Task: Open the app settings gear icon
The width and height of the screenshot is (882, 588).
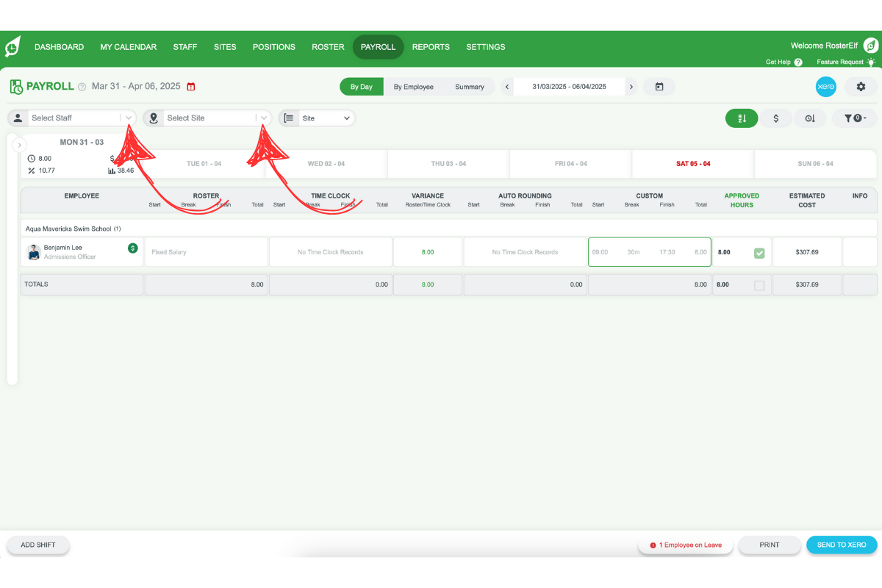Action: [x=861, y=86]
